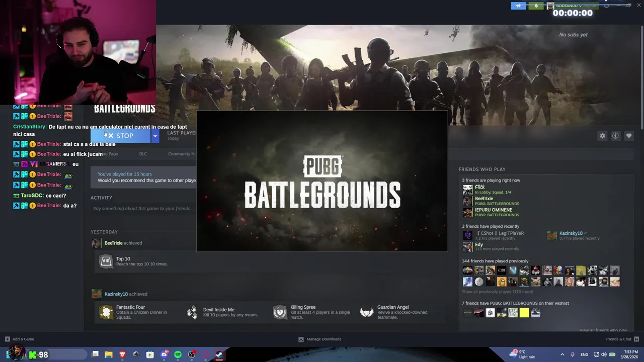The height and width of the screenshot is (362, 644).
Task: Open Kazinsky18's profile in the activity feed
Action: (x=116, y=294)
